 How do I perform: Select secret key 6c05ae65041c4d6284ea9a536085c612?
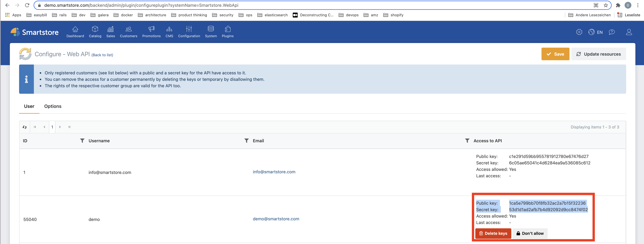tap(549, 163)
